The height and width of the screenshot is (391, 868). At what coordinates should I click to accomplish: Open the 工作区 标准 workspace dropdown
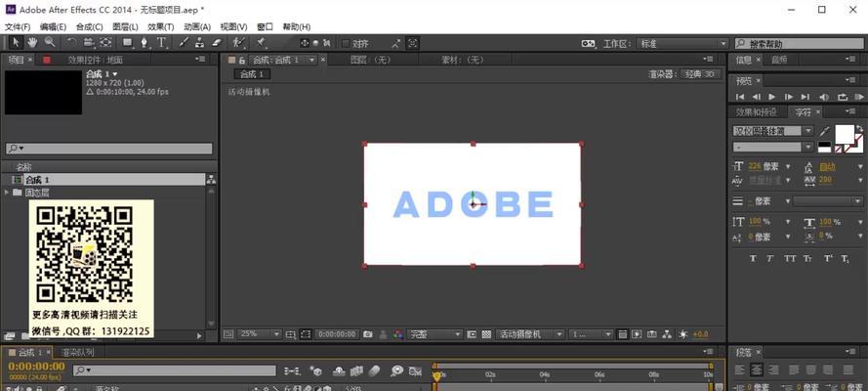[682, 43]
